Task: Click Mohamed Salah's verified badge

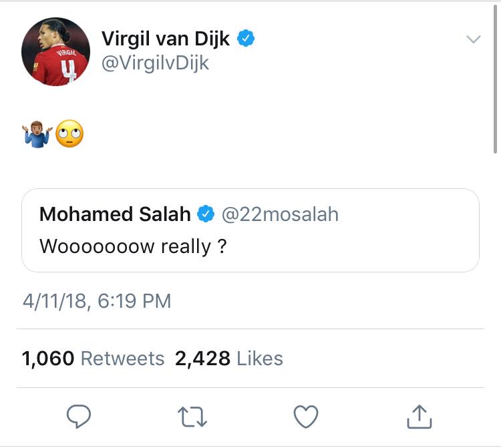Action: [x=206, y=214]
